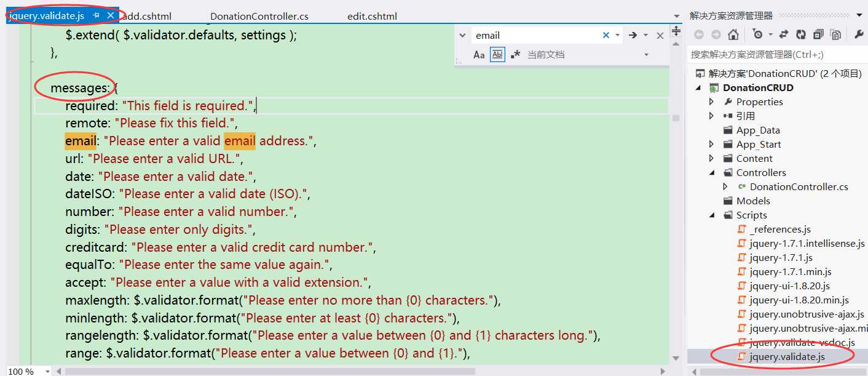The height and width of the screenshot is (376, 868).
Task: Click the App_Start folder icon
Action: pyautogui.click(x=728, y=144)
